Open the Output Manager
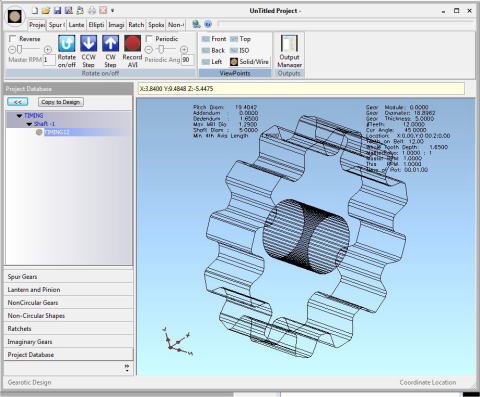Image resolution: width=480 pixels, height=397 pixels. coord(289,51)
